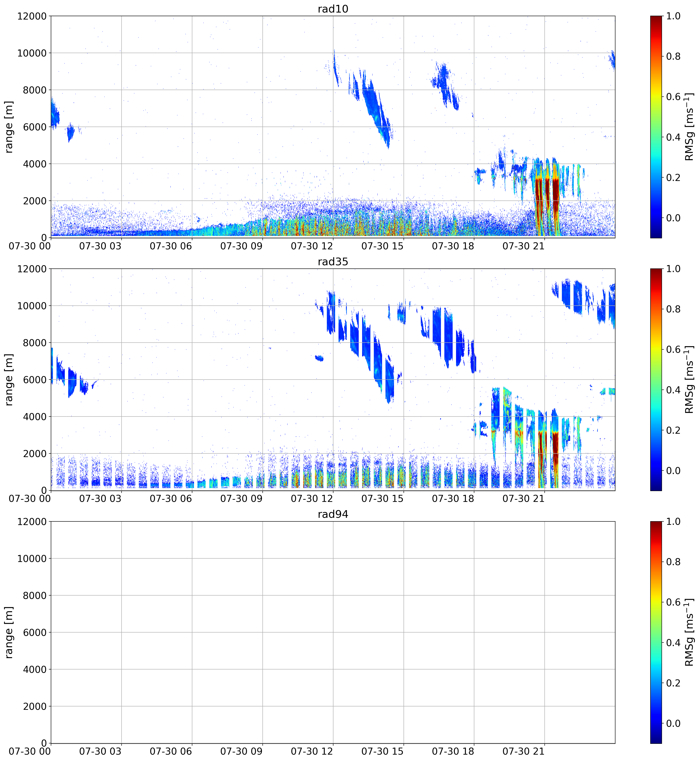Click the 0.0 colorbar tick of rad94
This screenshot has height=761, width=700.
[673, 723]
